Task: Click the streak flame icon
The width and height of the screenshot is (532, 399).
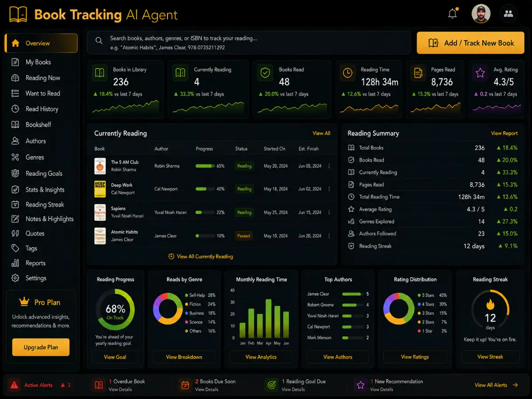Action: pyautogui.click(x=490, y=305)
